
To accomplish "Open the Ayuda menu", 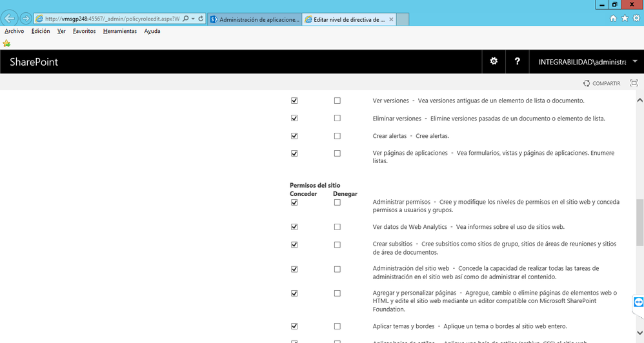I will click(x=152, y=31).
